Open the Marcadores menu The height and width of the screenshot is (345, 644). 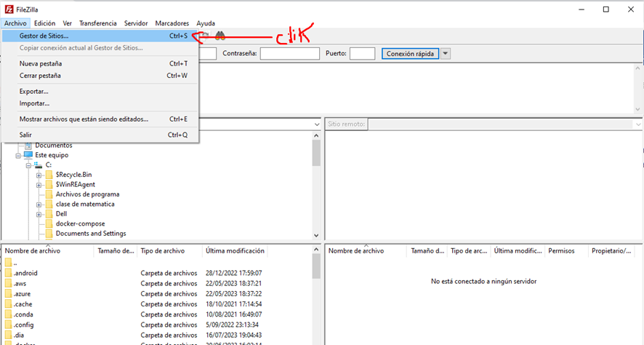172,23
